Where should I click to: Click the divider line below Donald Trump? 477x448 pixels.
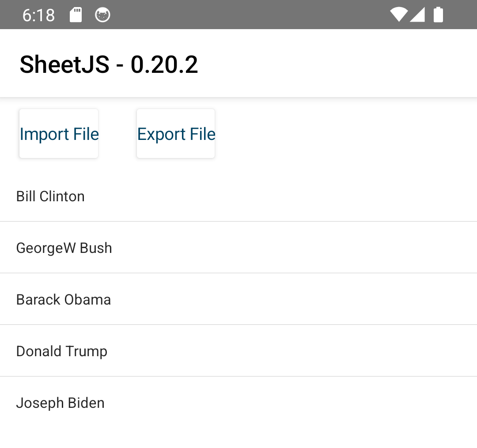click(x=238, y=376)
